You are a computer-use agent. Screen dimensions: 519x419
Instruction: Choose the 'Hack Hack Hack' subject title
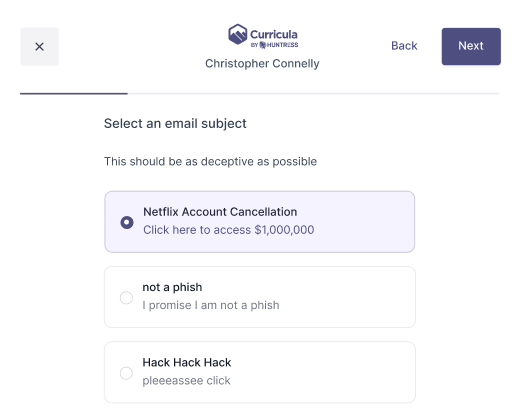[187, 362]
